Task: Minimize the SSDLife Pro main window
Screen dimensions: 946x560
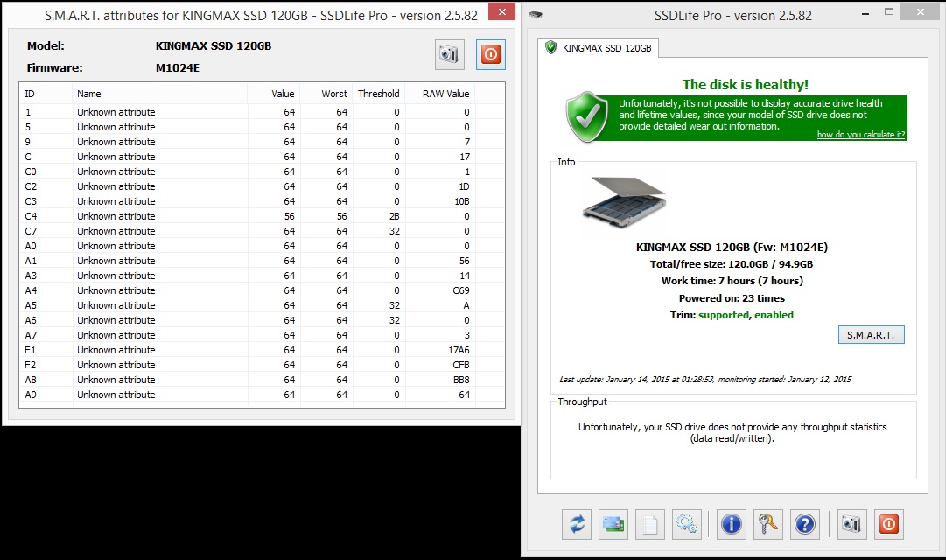Action: (x=865, y=12)
